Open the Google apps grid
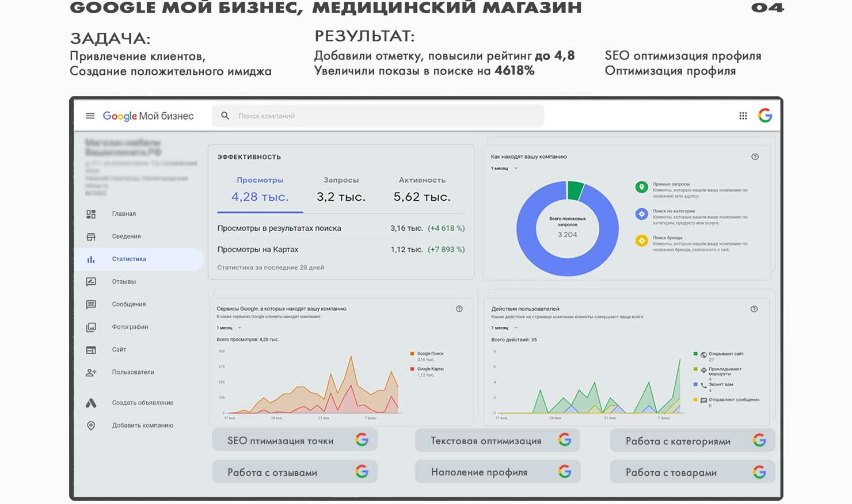The height and width of the screenshot is (504, 852). tap(743, 116)
